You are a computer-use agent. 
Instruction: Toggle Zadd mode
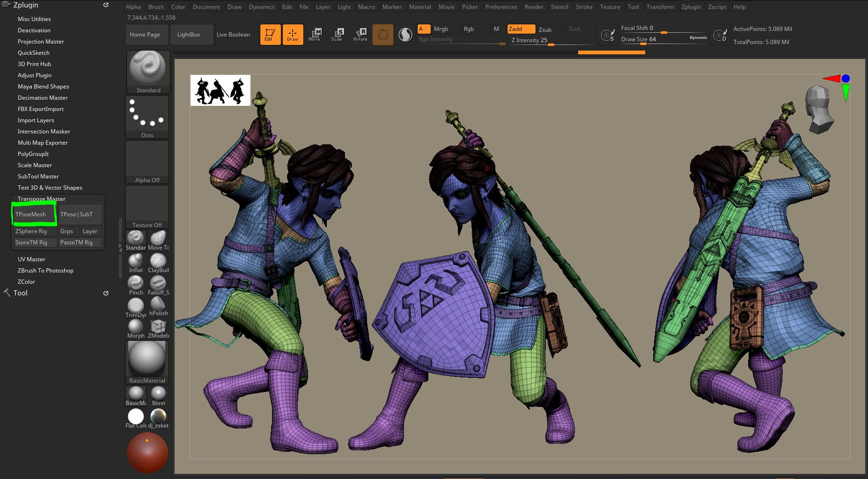click(521, 29)
